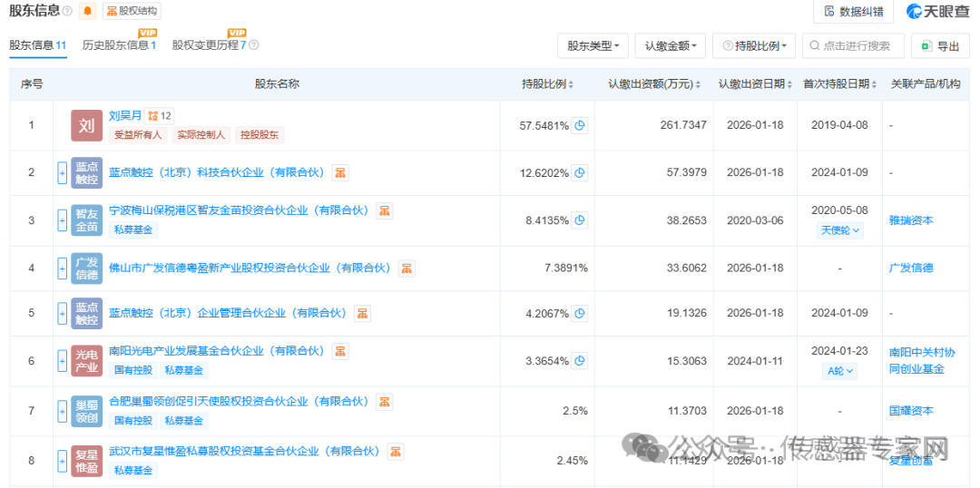The width and height of the screenshot is (980, 488).
Task: Click the help icon next to 股东信息 title
Action: [67, 11]
